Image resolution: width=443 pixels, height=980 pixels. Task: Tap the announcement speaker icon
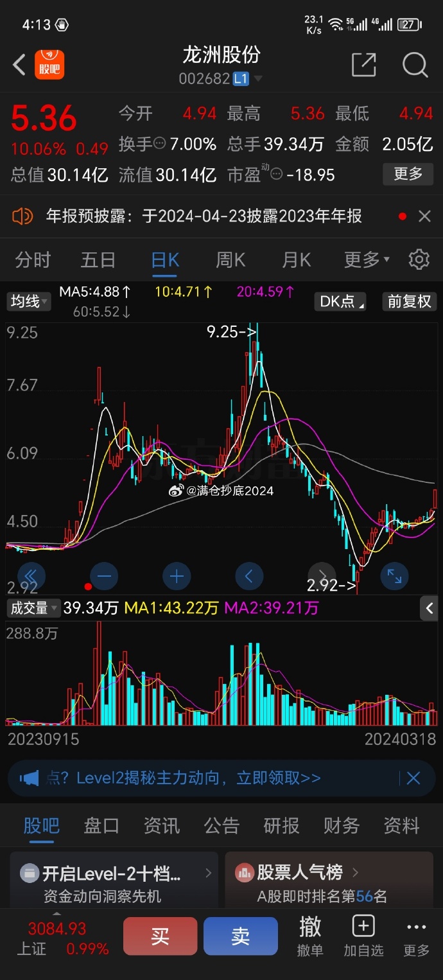pyautogui.click(x=22, y=216)
